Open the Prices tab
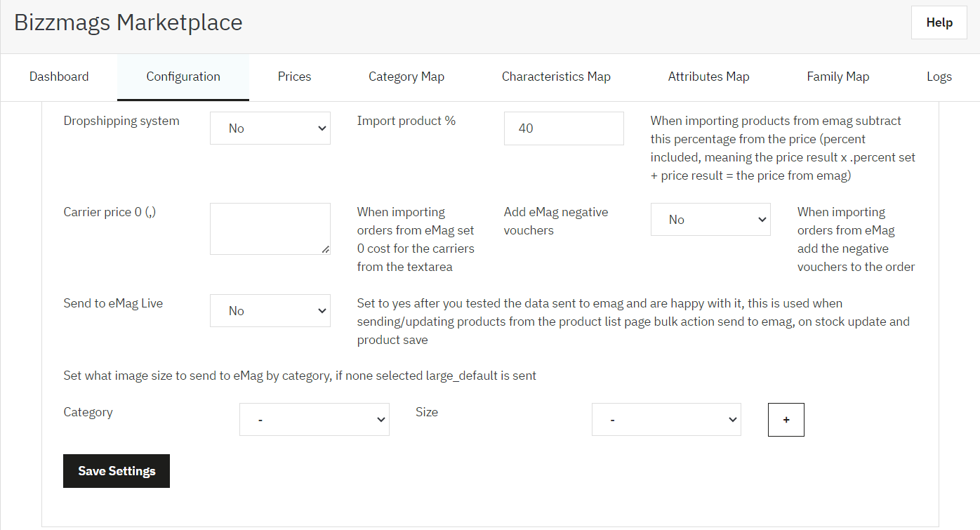Screen dimensions: 980x530 coord(294,77)
